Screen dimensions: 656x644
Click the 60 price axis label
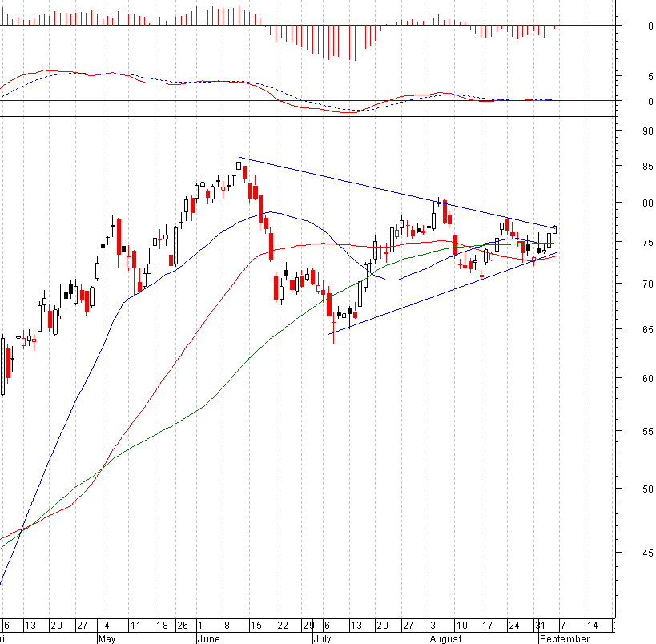[x=648, y=379]
